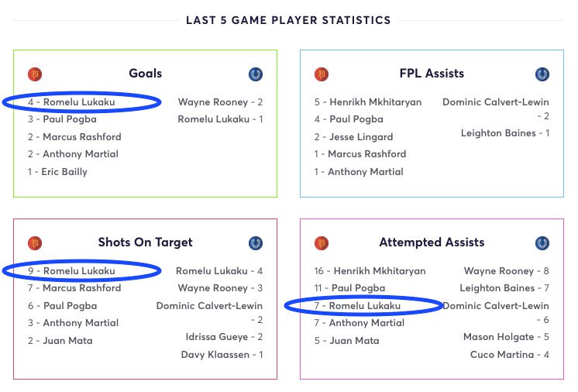Viewport: 578px width, 392px height.
Task: Click the Last 5 Game Player Statistics title
Action: (x=288, y=20)
